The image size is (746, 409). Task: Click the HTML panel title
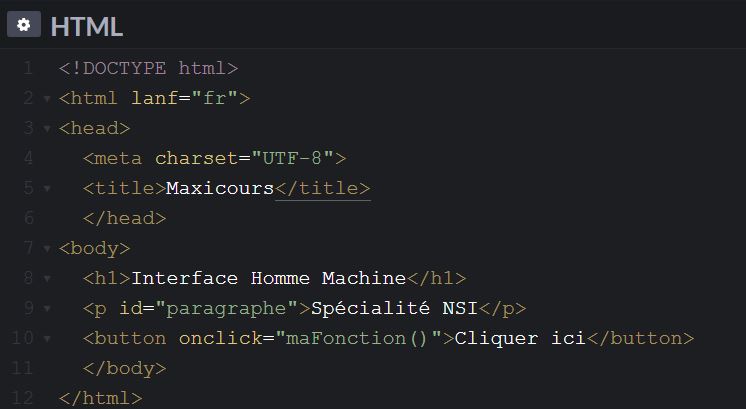pos(87,27)
